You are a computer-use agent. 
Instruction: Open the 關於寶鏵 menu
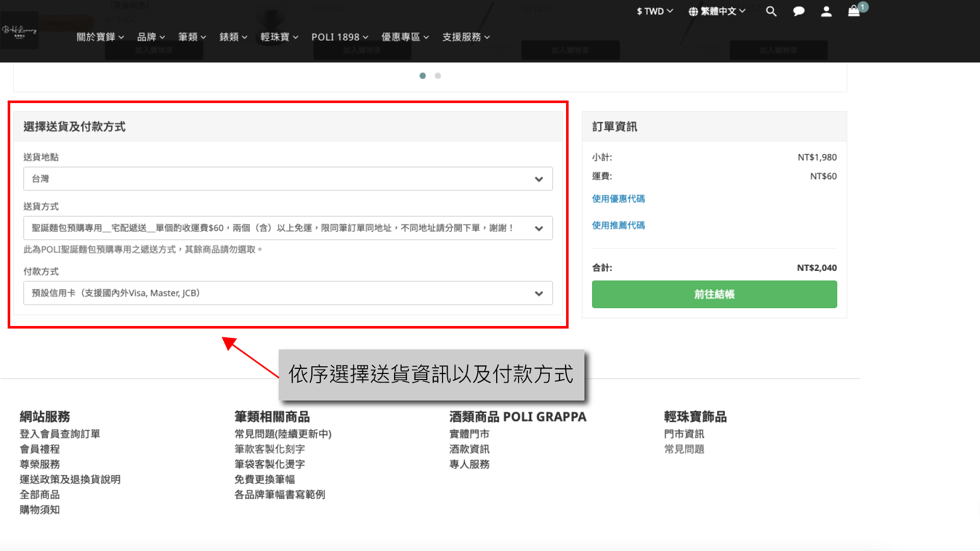pos(100,37)
